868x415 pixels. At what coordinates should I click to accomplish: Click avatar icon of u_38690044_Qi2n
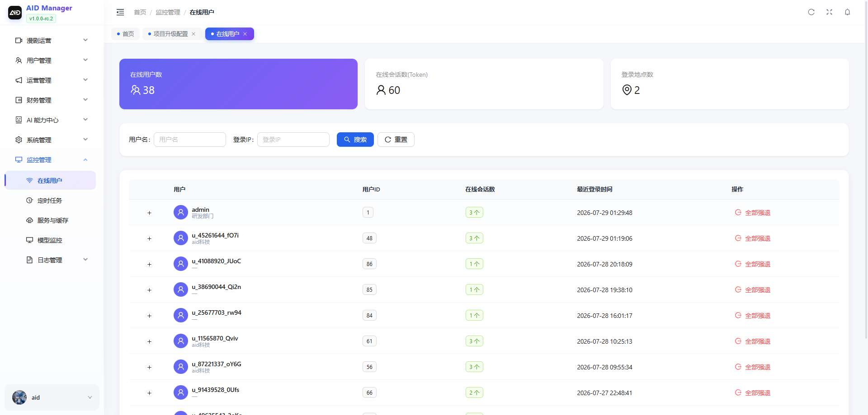pos(181,289)
